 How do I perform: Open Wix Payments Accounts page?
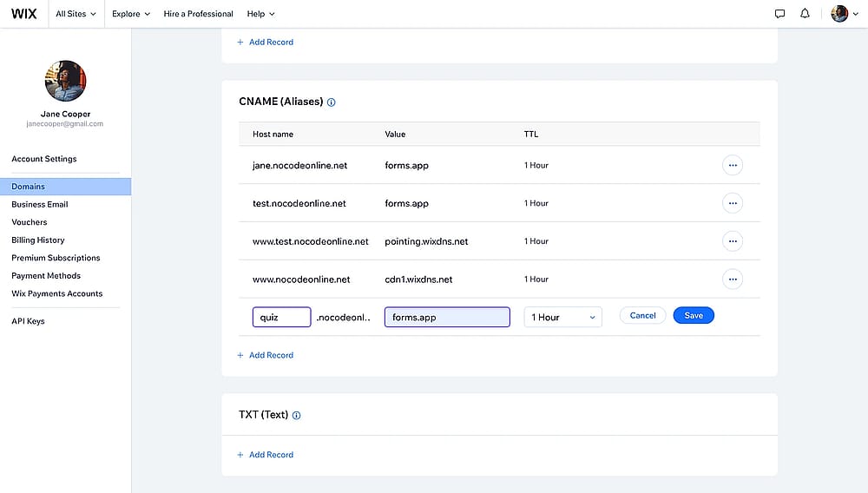pos(57,293)
